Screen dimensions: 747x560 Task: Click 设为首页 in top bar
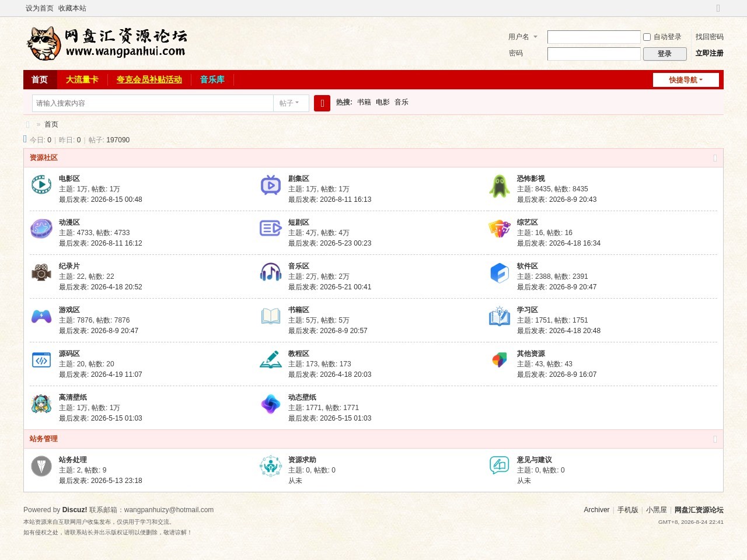(x=40, y=8)
